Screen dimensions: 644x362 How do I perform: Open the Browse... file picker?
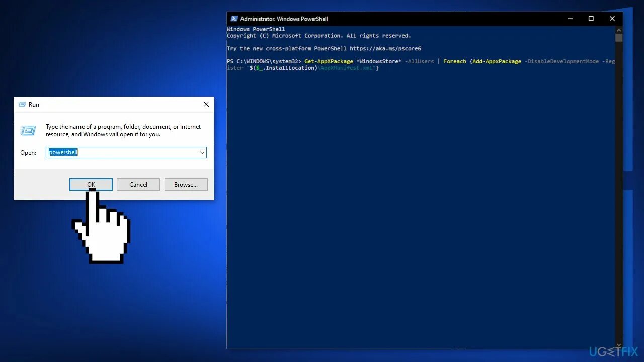(x=186, y=185)
